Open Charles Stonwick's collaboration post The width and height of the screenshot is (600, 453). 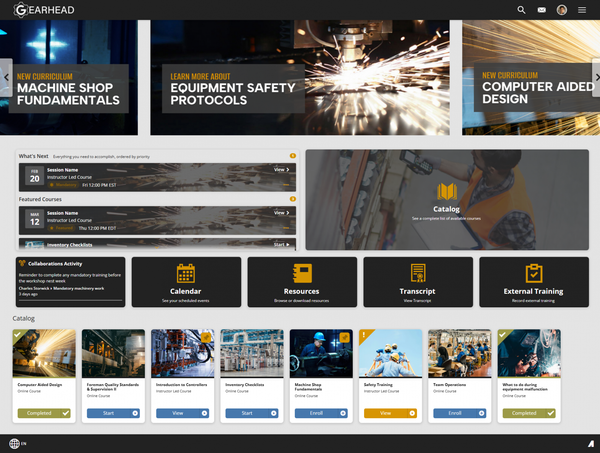61,288
